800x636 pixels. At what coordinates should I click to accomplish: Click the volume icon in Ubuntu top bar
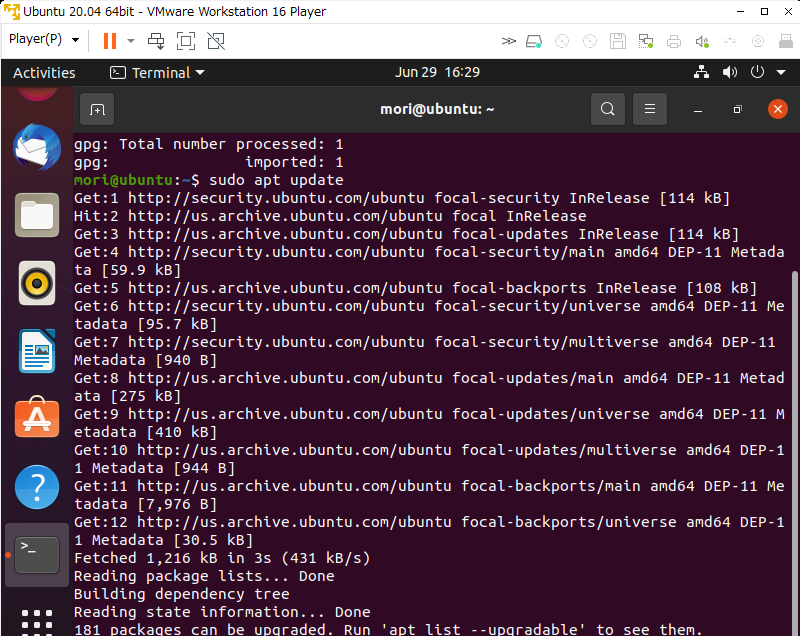point(730,72)
